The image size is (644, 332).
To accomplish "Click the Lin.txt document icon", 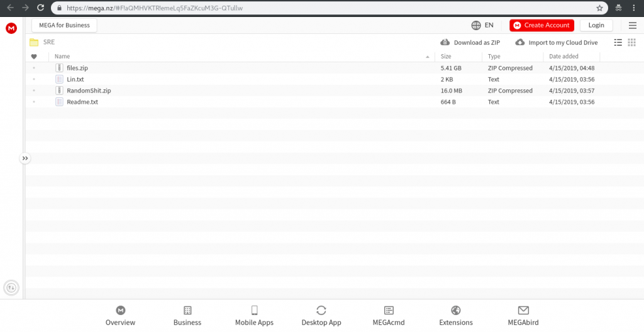I will [59, 79].
